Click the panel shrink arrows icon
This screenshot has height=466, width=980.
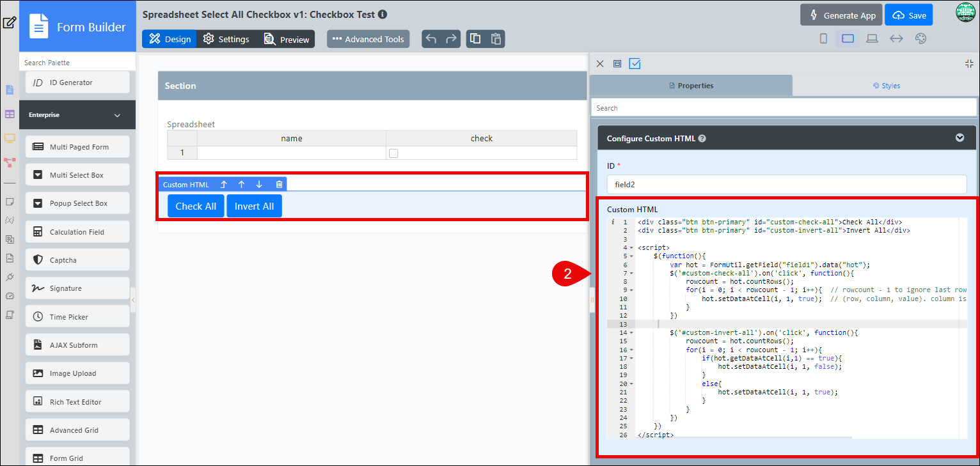click(968, 63)
